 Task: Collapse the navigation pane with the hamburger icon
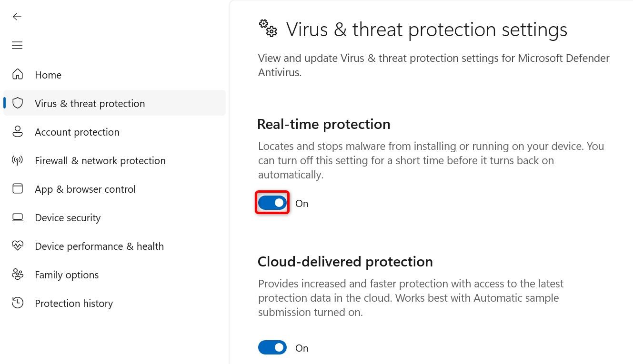[x=17, y=45]
